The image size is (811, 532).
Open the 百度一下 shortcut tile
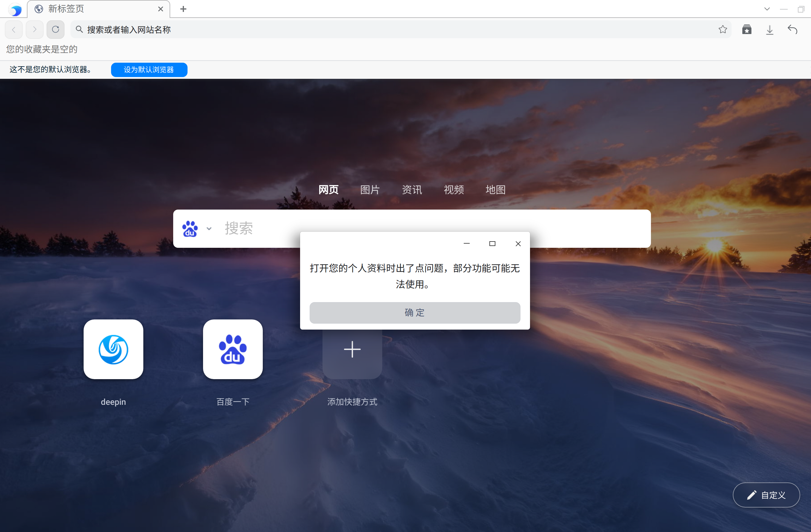click(233, 349)
